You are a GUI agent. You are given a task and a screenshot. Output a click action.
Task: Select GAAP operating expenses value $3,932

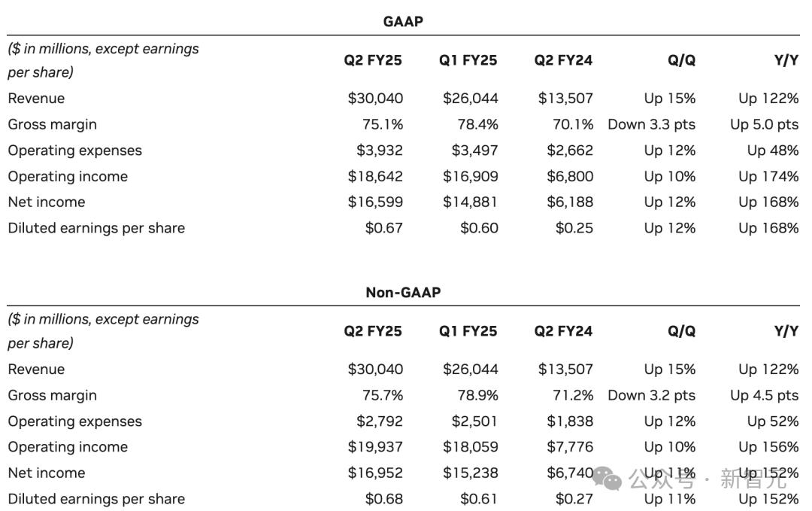point(380,151)
